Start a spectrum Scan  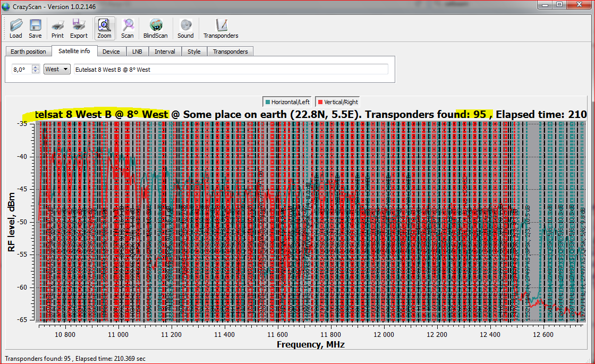127,28
